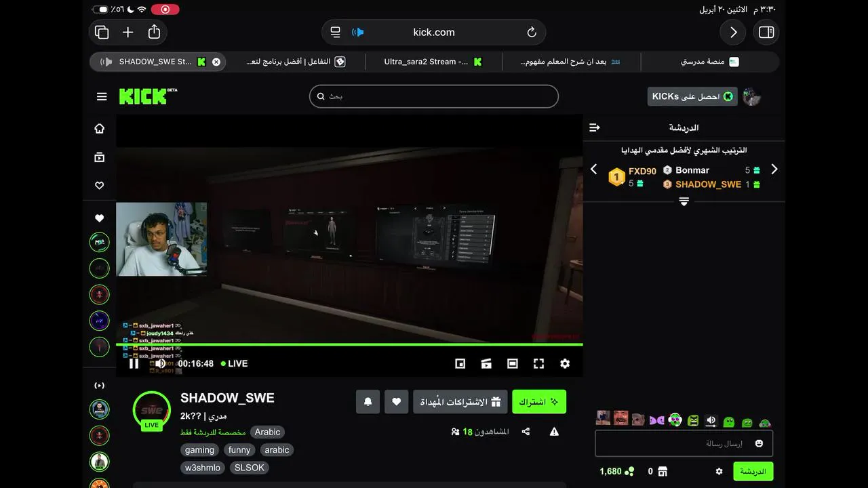
Task: Insert the angry green face emote
Action: [x=693, y=421]
